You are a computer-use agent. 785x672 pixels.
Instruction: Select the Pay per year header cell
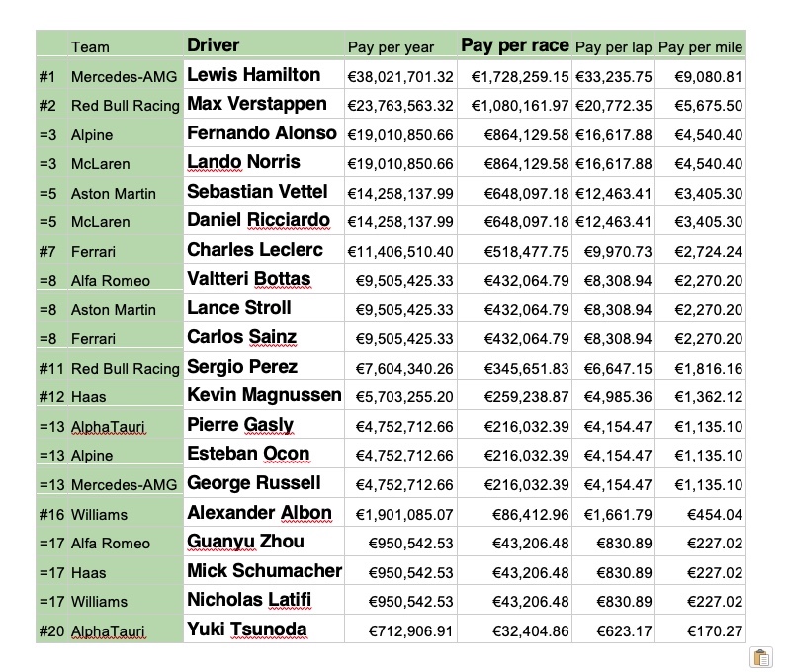coord(400,46)
